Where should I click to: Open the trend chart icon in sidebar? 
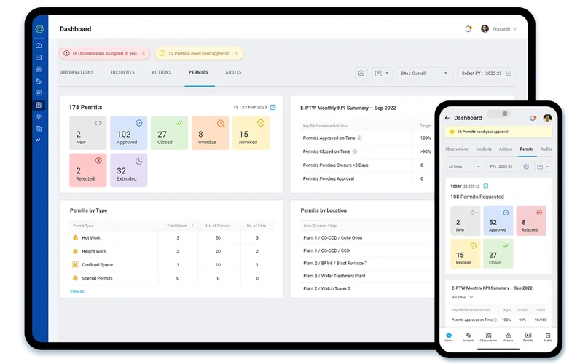coord(38,141)
